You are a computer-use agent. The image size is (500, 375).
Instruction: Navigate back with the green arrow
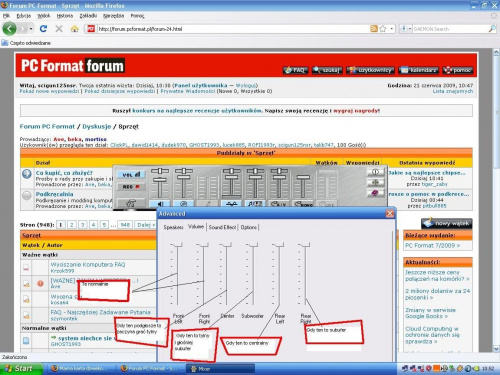click(9, 29)
